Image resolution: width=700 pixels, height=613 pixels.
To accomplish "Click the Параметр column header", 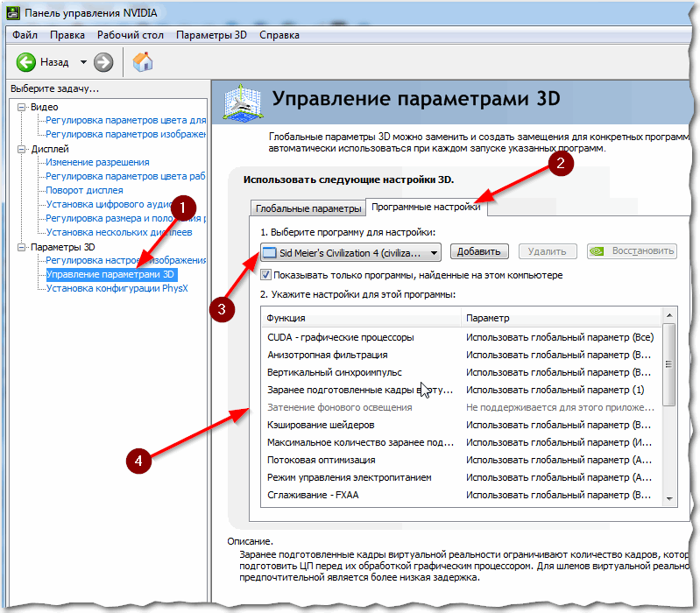I will (x=562, y=318).
